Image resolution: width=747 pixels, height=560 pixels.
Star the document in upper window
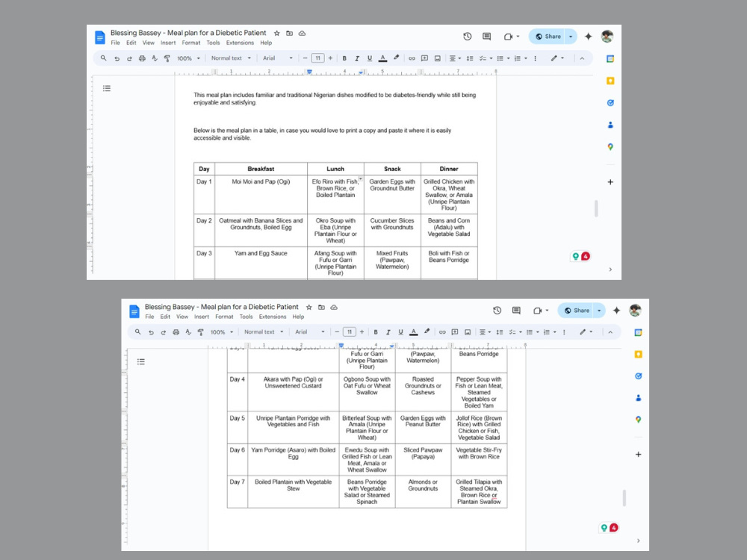277,34
